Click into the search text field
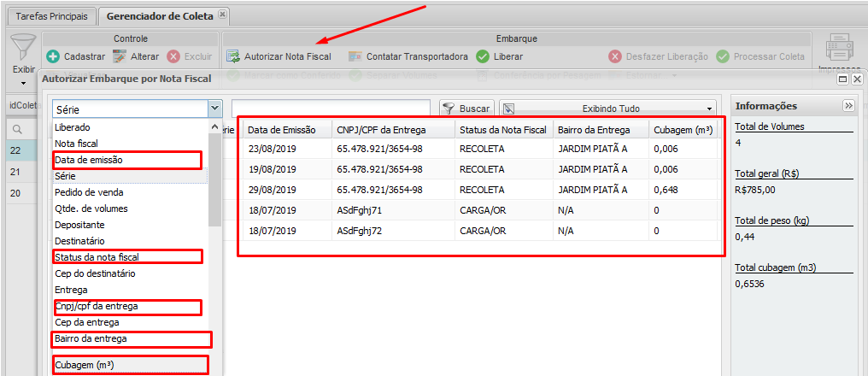This screenshot has height=376, width=868. [x=331, y=109]
